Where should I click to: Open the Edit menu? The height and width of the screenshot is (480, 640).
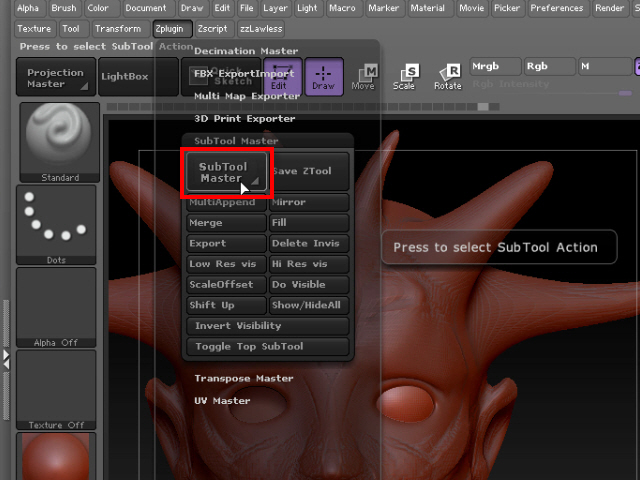click(x=222, y=8)
